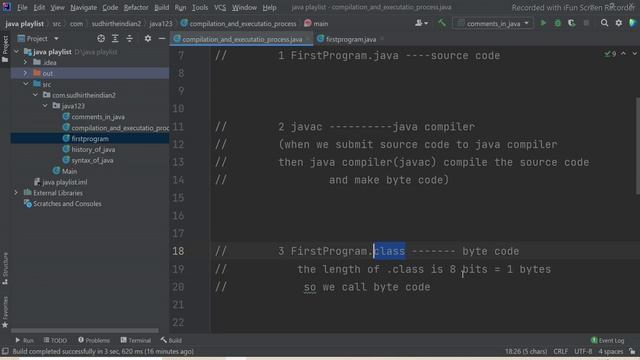Click main breadcrumb in navigation bar
The image size is (640, 360).
(x=316, y=23)
